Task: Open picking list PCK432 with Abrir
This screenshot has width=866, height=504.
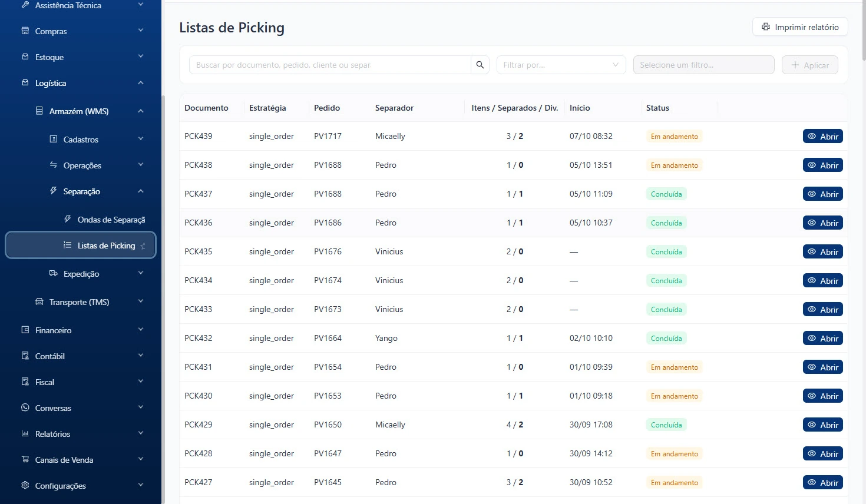Action: (x=823, y=338)
